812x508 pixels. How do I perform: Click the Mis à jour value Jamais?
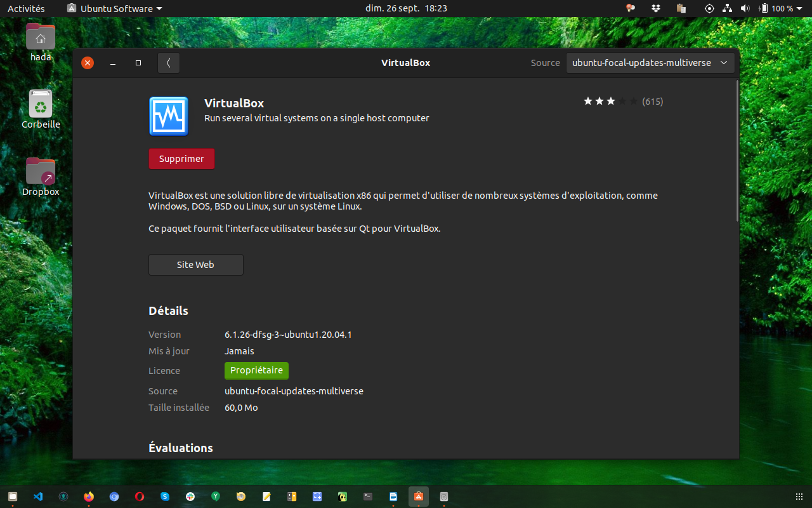pyautogui.click(x=239, y=351)
